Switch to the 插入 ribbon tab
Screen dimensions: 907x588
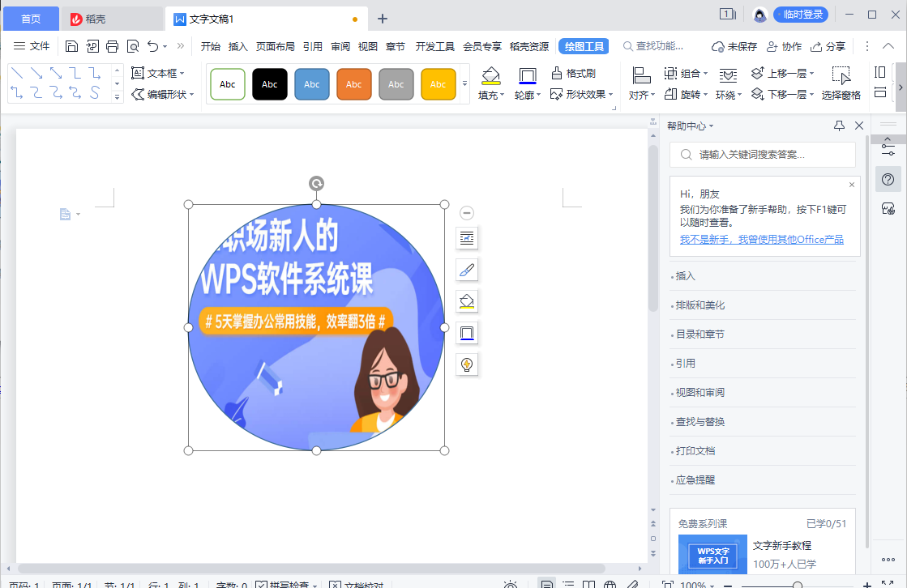(237, 47)
